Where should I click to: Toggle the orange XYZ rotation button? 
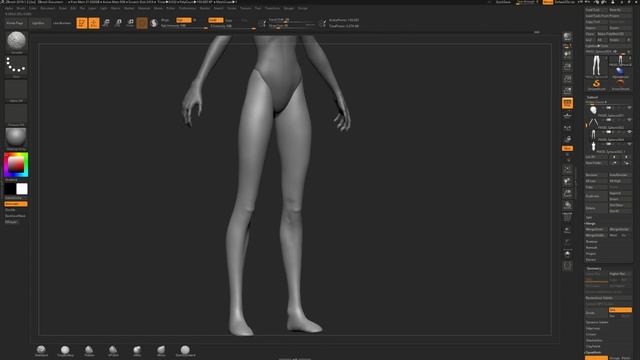click(567, 148)
